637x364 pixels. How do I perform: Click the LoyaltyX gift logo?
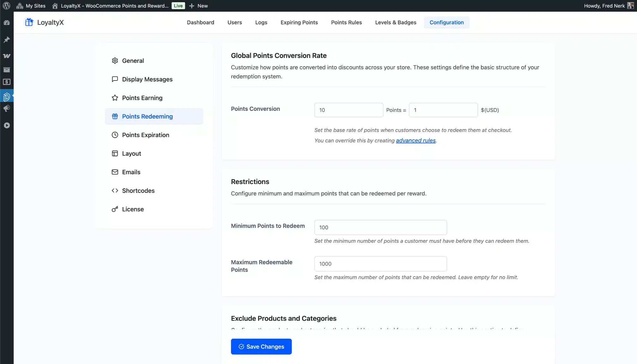tap(29, 22)
